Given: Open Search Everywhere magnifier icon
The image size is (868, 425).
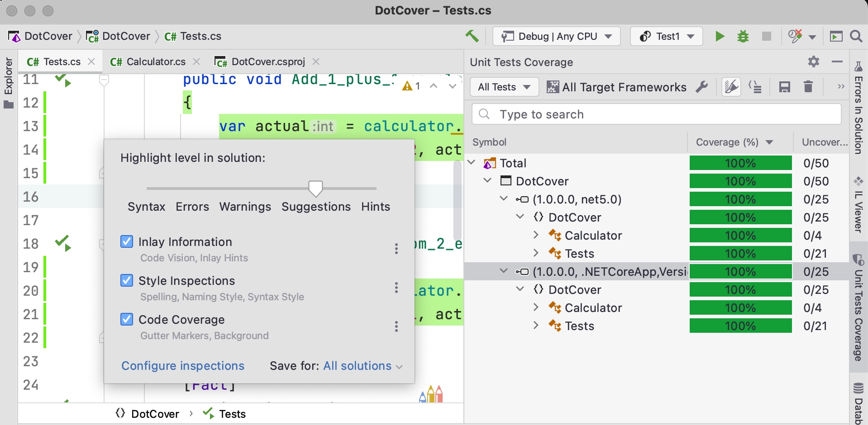Looking at the screenshot, I should point(856,36).
